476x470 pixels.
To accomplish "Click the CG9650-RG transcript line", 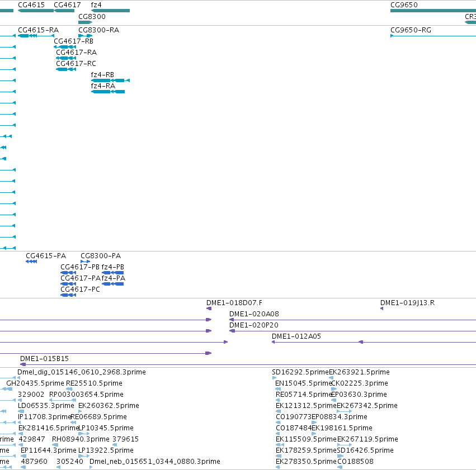I will click(433, 36).
